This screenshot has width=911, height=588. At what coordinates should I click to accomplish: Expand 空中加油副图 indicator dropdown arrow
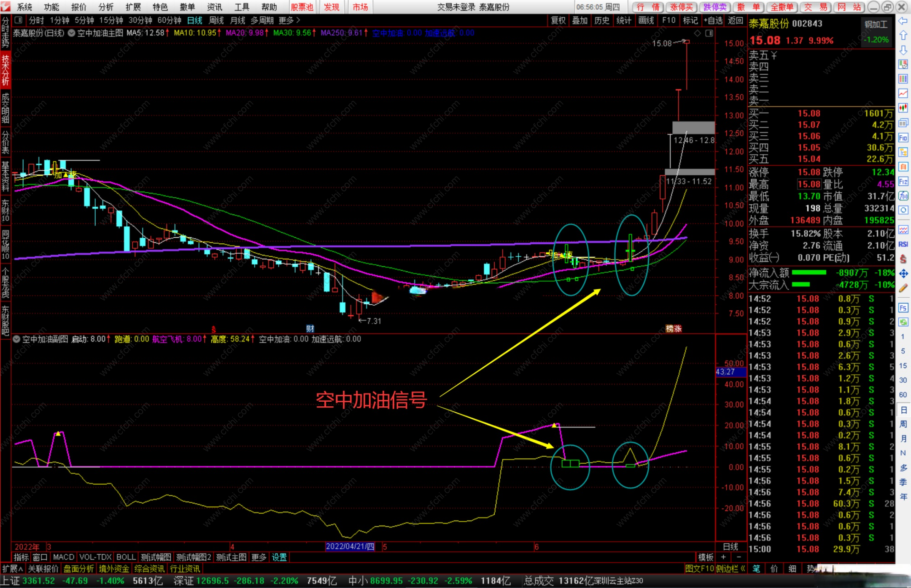[16, 339]
